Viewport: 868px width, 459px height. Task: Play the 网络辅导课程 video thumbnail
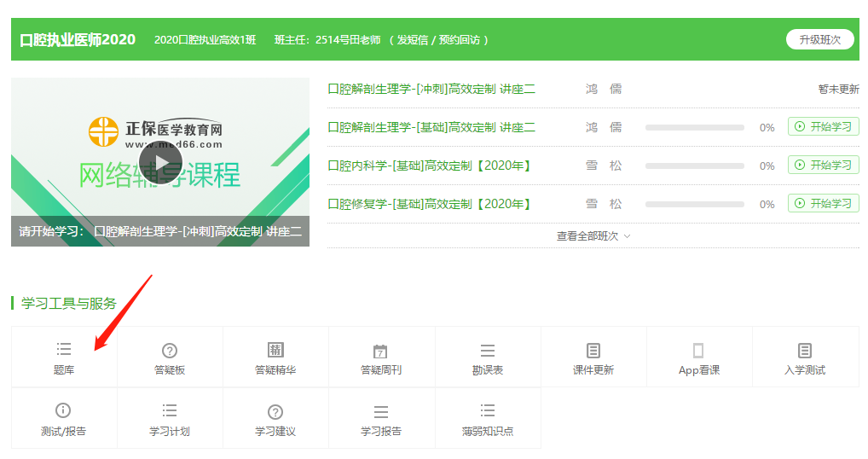pyautogui.click(x=160, y=162)
